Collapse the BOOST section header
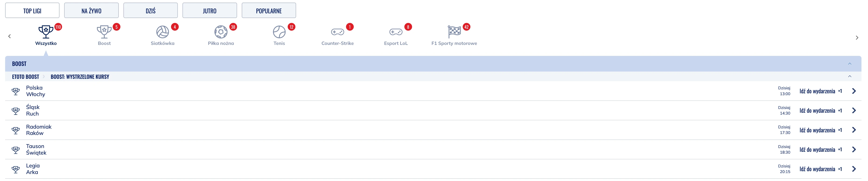This screenshot has height=181, width=868. click(850, 63)
